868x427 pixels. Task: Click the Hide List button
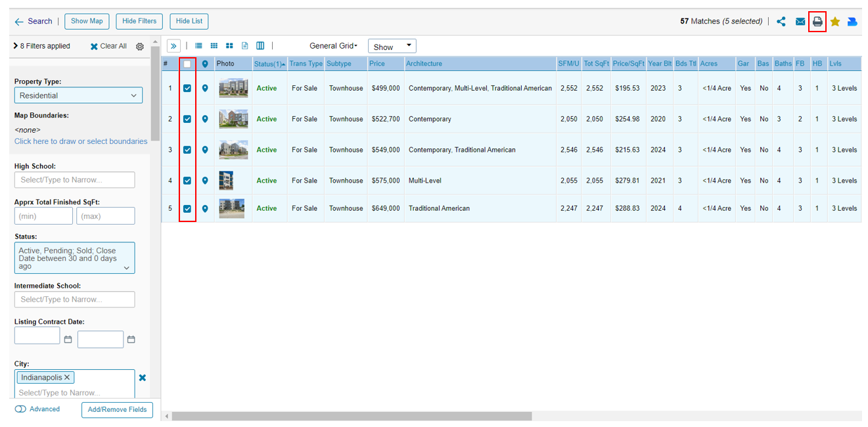click(x=189, y=21)
